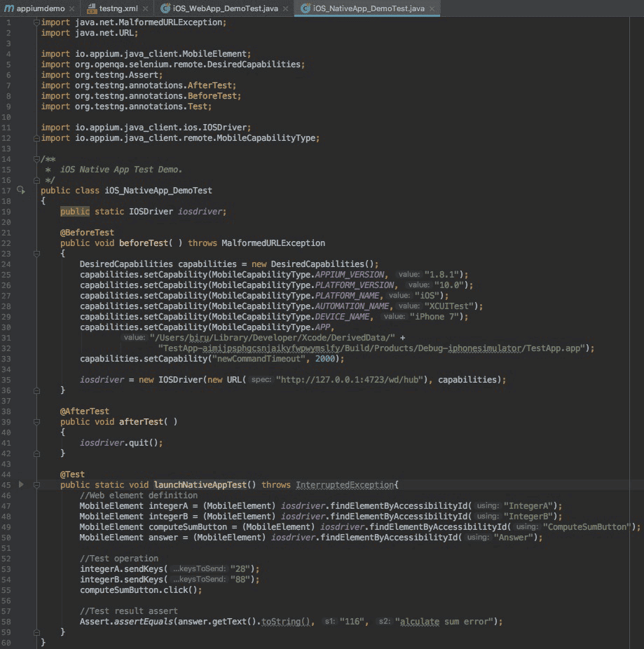The height and width of the screenshot is (649, 644).
Task: Close the iOS_WebApp_DemoTest.java tab
Action: pyautogui.click(x=287, y=8)
